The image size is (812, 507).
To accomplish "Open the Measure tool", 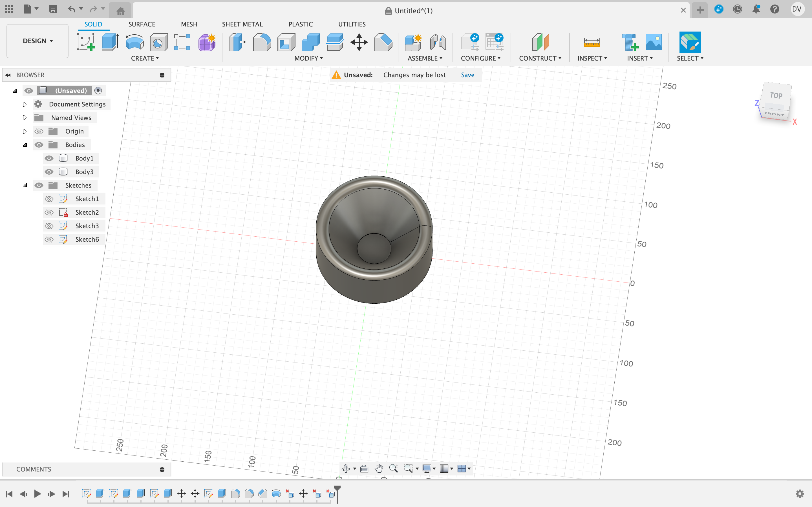I will coord(592,42).
